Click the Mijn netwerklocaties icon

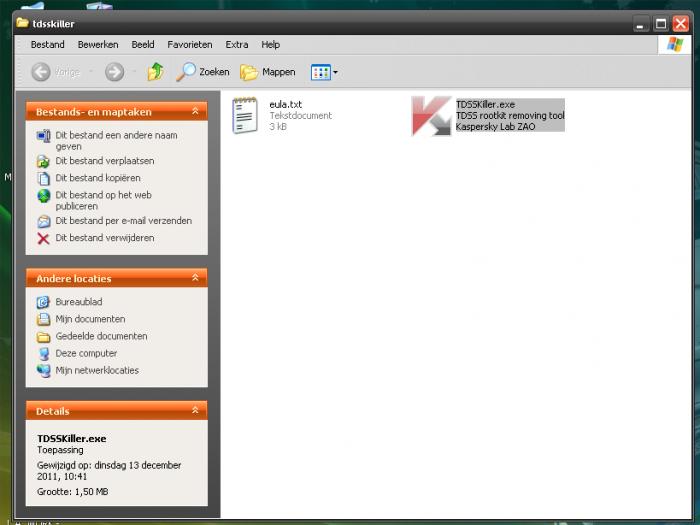pyautogui.click(x=43, y=371)
